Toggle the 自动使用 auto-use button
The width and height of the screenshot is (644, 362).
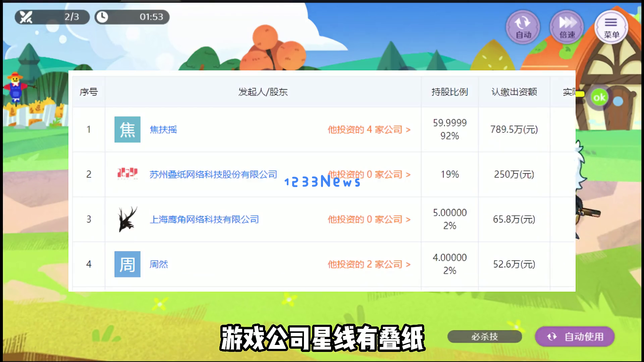(x=575, y=336)
